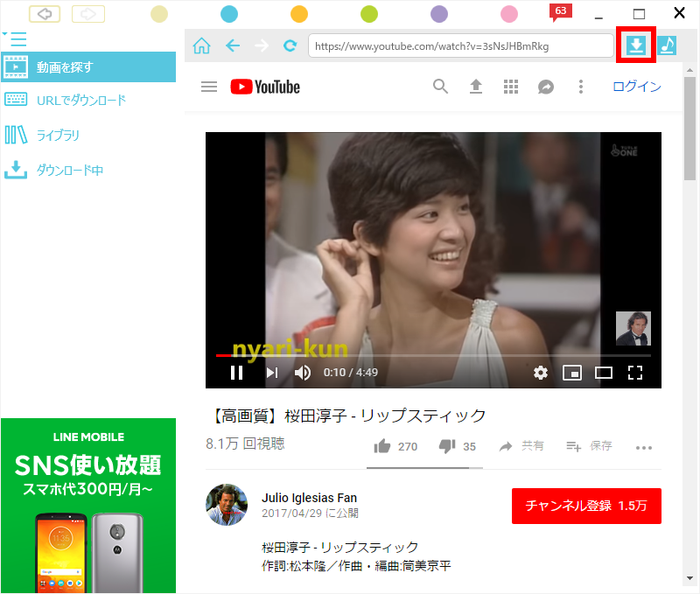Viewport: 700px width, 594px height.
Task: Select the pale yellow color theme dot
Action: pyautogui.click(x=159, y=14)
